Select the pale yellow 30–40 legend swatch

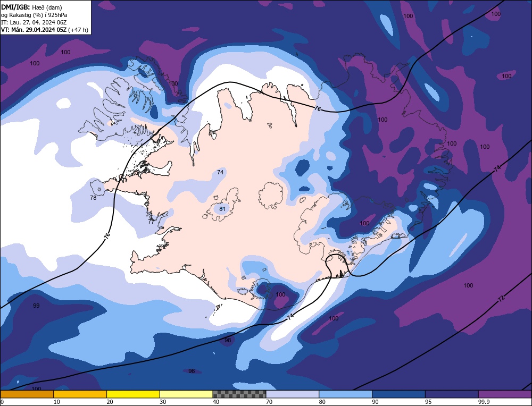(x=186, y=394)
